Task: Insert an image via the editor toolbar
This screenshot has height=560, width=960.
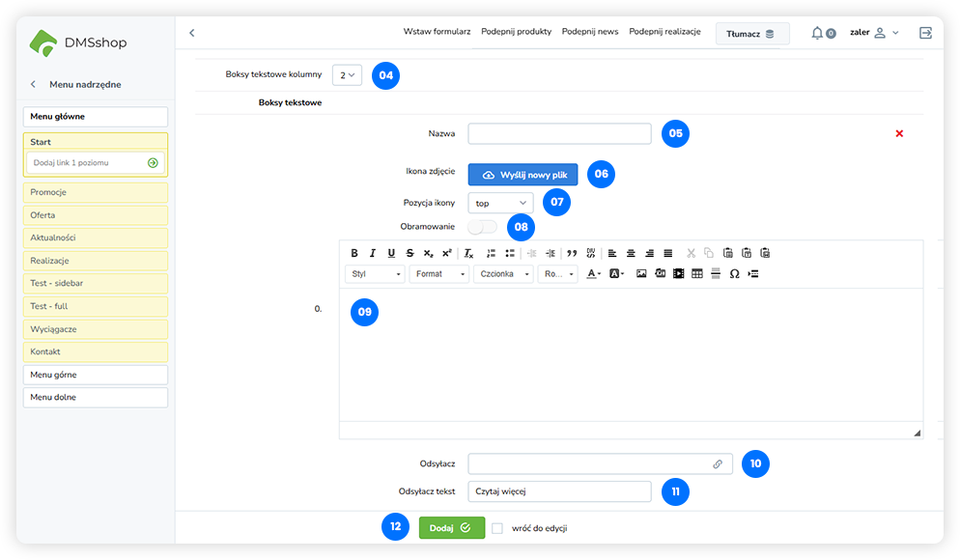Action: (x=641, y=274)
